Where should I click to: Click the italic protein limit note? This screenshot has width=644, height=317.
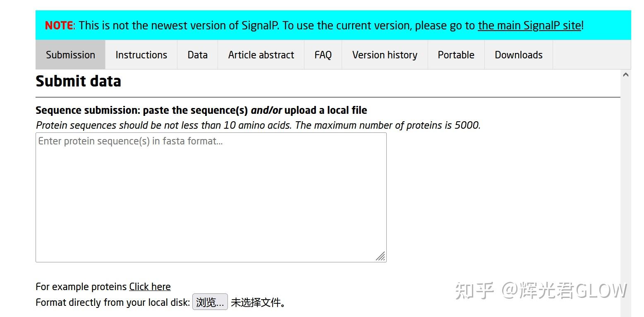click(x=258, y=125)
